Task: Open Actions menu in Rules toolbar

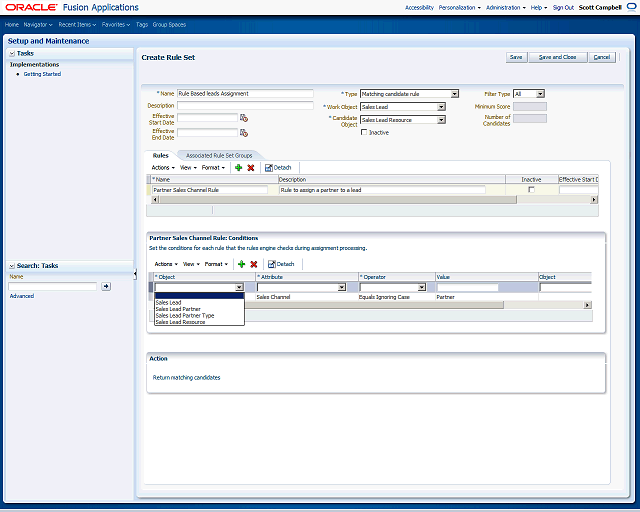Action: tap(163, 168)
